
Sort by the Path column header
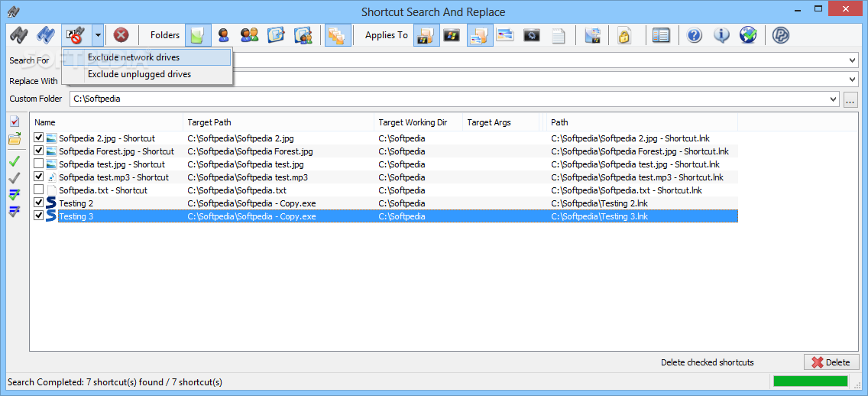tap(642, 122)
